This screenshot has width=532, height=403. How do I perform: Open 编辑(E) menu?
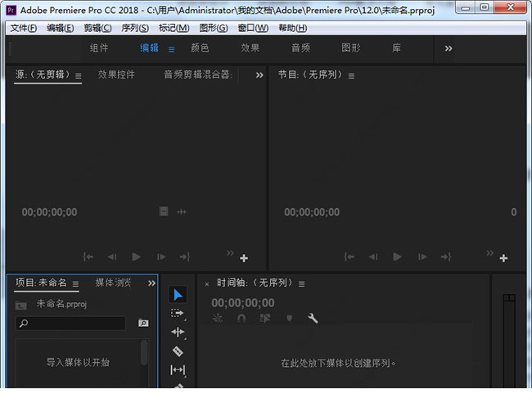coord(60,28)
